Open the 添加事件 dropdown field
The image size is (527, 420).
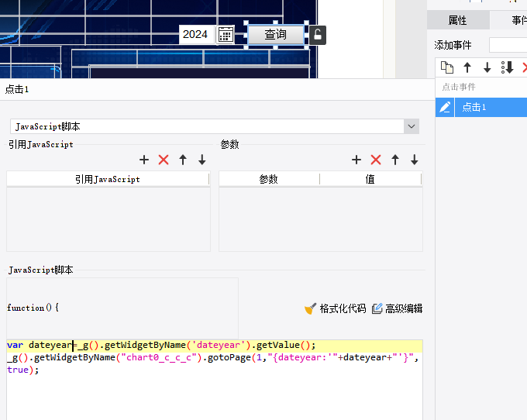[x=508, y=45]
